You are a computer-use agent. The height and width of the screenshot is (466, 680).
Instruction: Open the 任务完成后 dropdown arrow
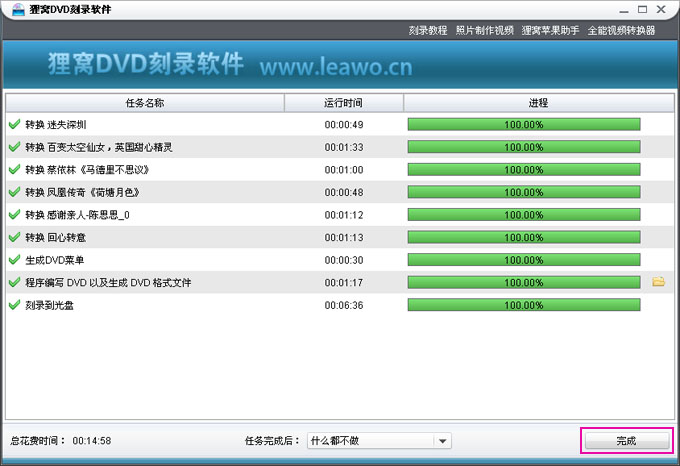[442, 441]
